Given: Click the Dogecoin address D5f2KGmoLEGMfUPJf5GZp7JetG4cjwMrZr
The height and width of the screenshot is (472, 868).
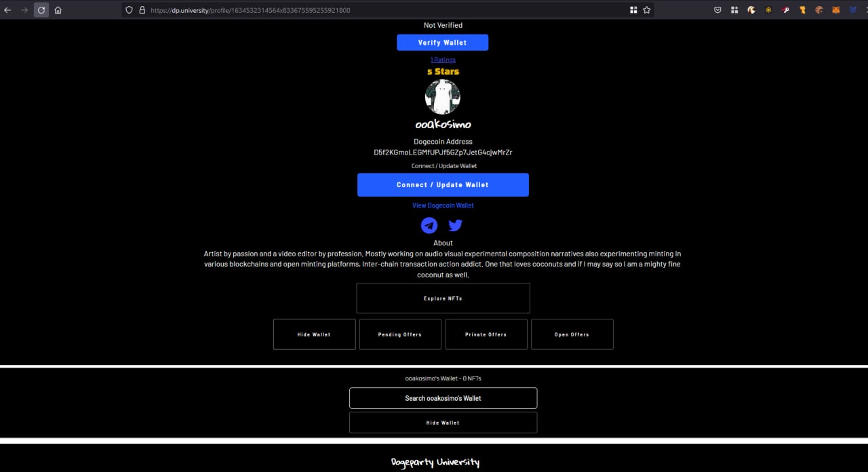Looking at the screenshot, I should pos(443,153).
